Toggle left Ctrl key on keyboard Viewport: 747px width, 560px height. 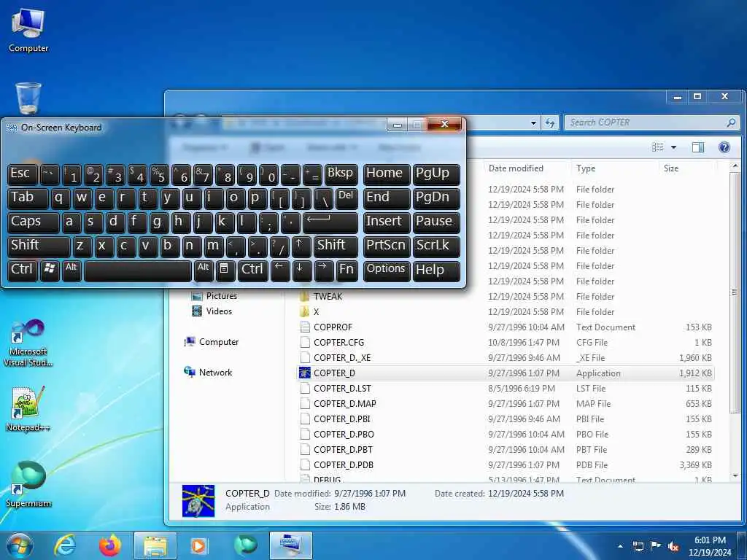[x=23, y=270]
